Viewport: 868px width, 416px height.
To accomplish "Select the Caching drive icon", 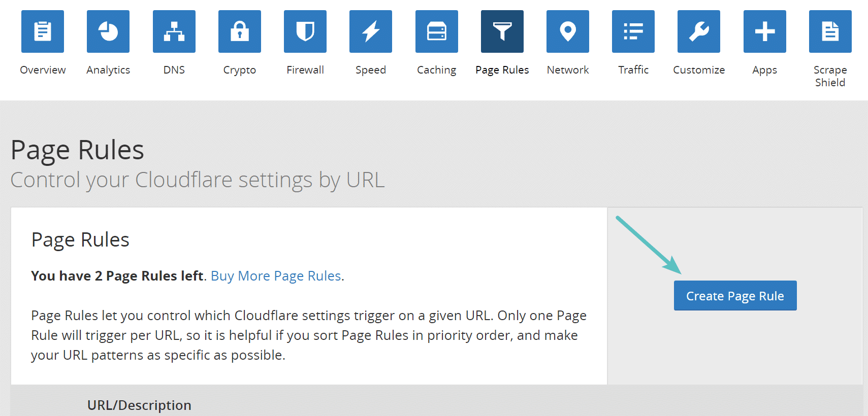I will tap(437, 31).
